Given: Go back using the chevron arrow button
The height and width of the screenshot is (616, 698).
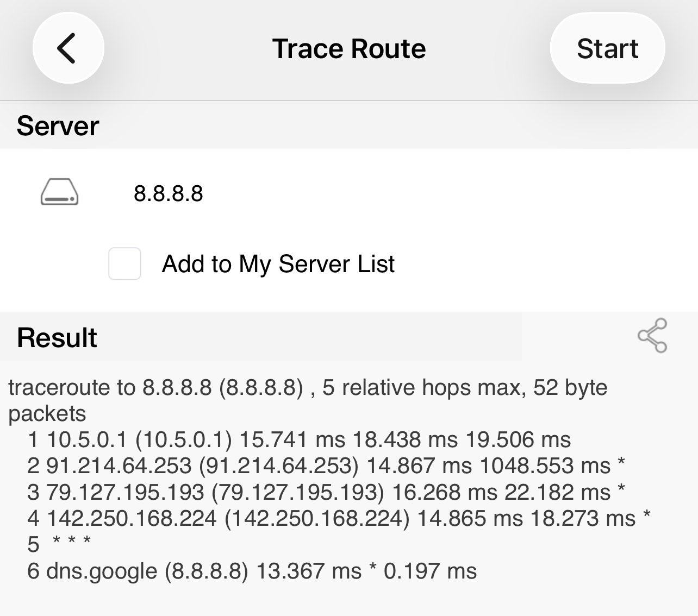Looking at the screenshot, I should click(x=68, y=48).
